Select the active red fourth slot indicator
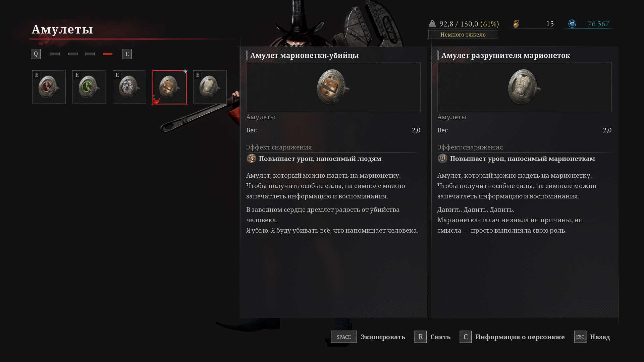Image resolution: width=644 pixels, height=362 pixels. pos(108,54)
